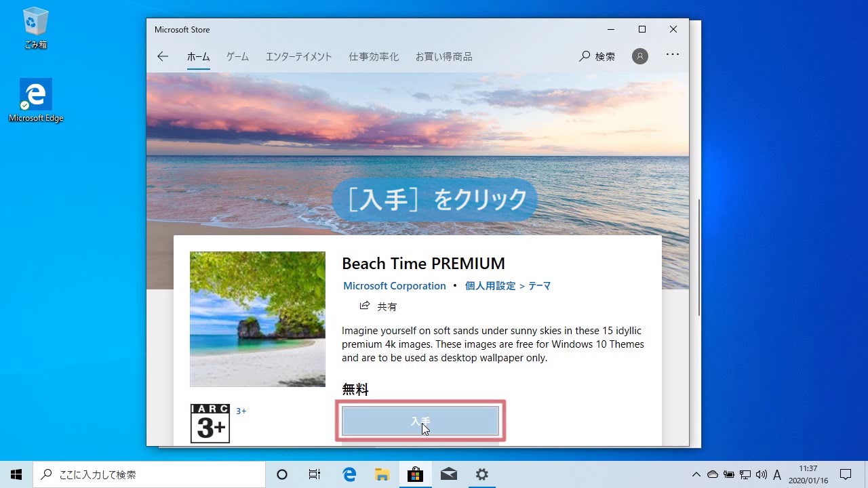Open Mail from the taskbar
Image resolution: width=868 pixels, height=488 pixels.
click(448, 474)
